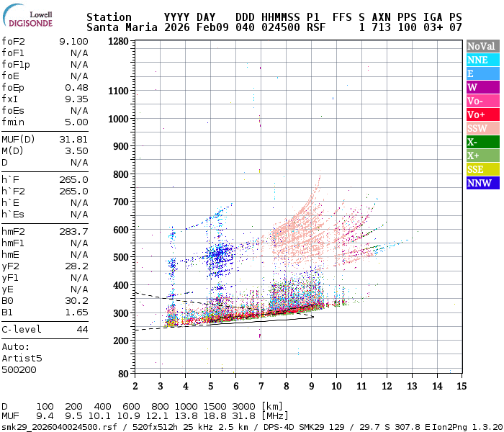The height and width of the screenshot is (432, 504).
Task: Click the fxI value 9.35
Action: [x=76, y=99]
